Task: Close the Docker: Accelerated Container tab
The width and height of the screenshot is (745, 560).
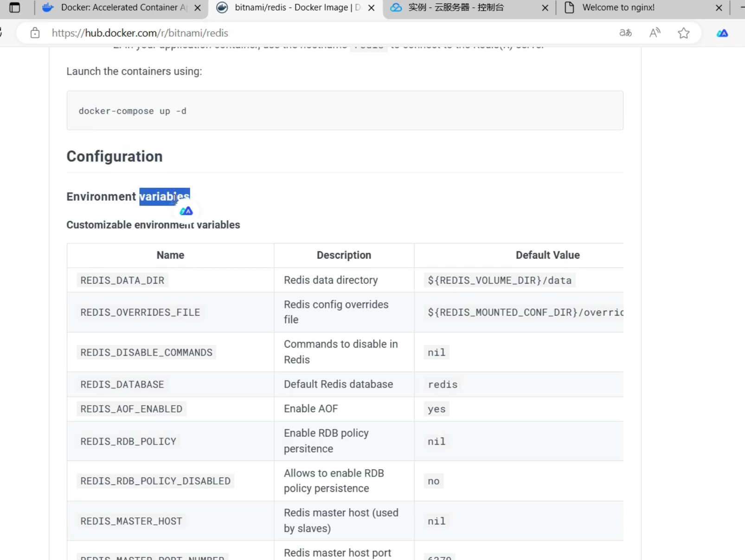Action: pyautogui.click(x=198, y=8)
